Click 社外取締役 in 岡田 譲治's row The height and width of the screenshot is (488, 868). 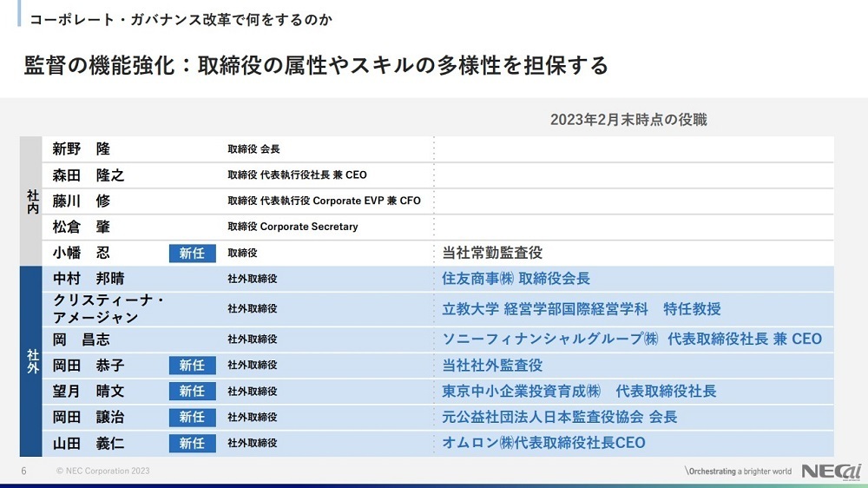coord(253,417)
